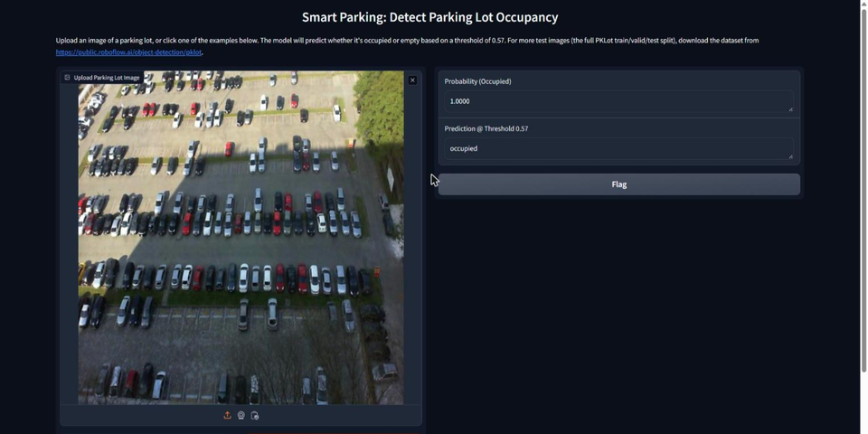This screenshot has height=434, width=868.
Task: Click the resize handle of Prediction textbox
Action: point(790,156)
